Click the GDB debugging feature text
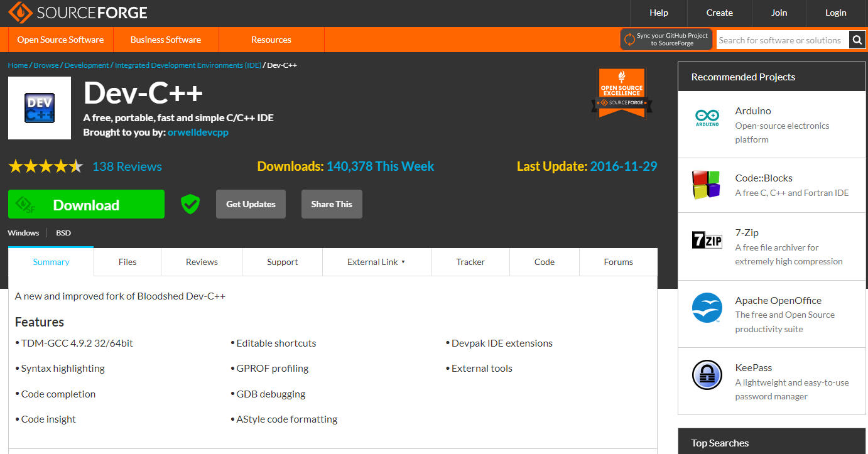The width and height of the screenshot is (868, 454). 271,394
